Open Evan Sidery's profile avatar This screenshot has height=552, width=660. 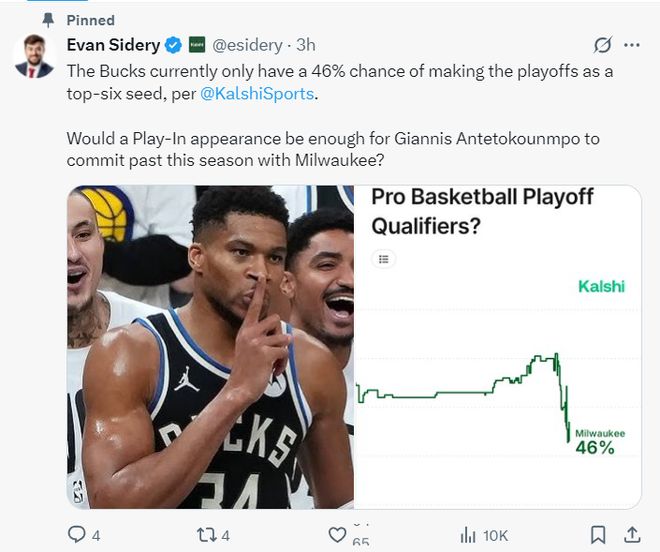[34, 56]
